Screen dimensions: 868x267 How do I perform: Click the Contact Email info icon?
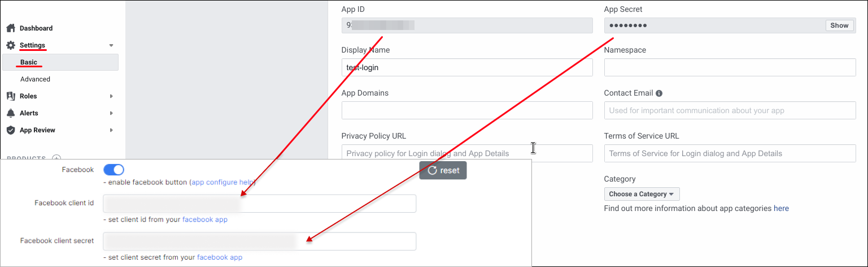659,93
